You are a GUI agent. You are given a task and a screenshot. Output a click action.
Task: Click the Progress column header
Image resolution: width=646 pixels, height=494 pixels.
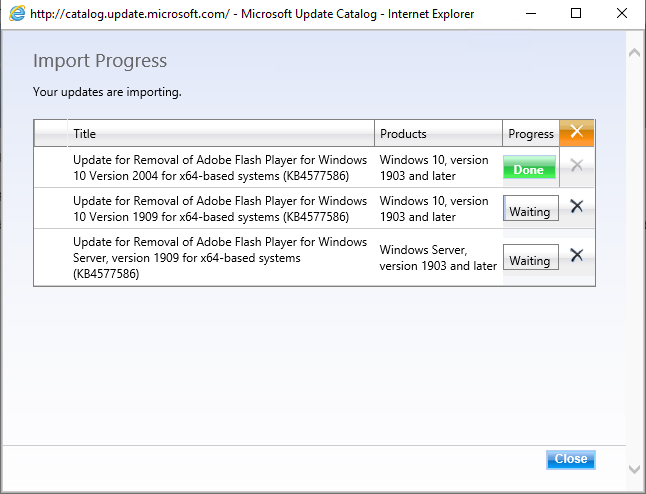[531, 133]
